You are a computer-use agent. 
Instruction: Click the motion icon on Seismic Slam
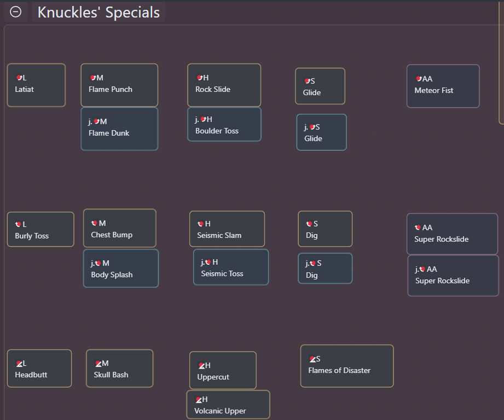point(201,224)
